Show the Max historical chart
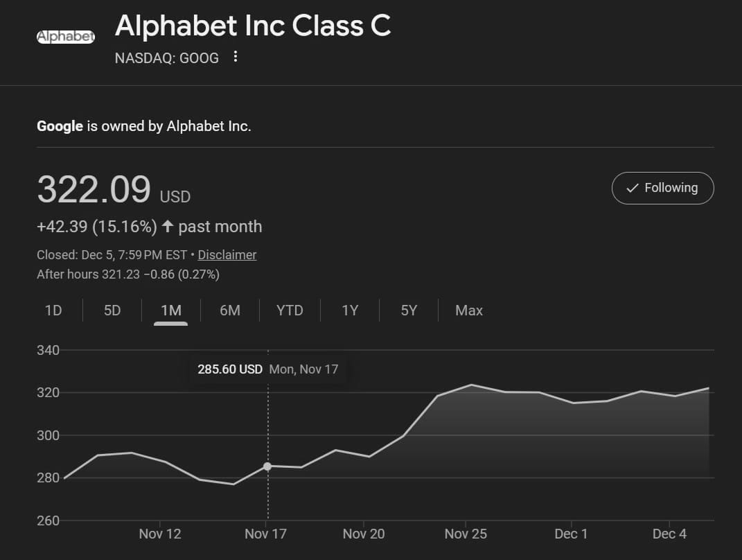 pos(468,310)
